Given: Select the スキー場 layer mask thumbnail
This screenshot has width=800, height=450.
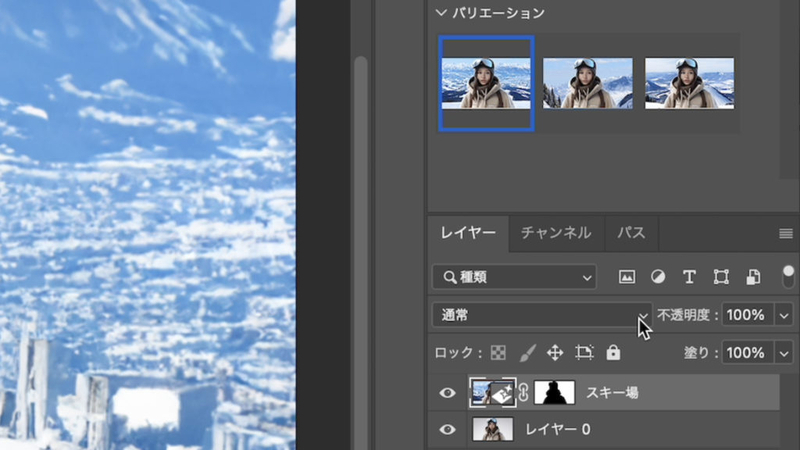Looking at the screenshot, I should (555, 392).
